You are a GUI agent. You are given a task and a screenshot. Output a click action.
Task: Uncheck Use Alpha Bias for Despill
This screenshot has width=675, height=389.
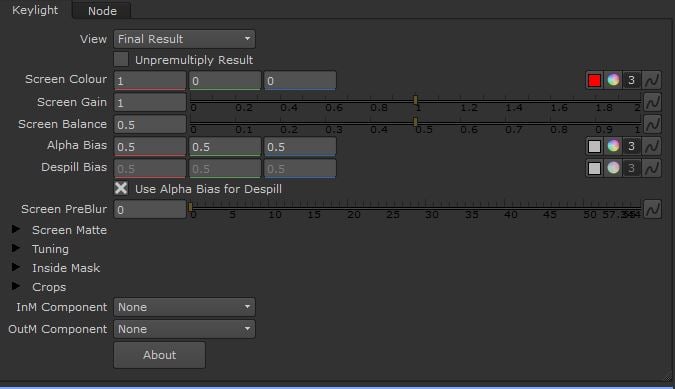[x=121, y=188]
